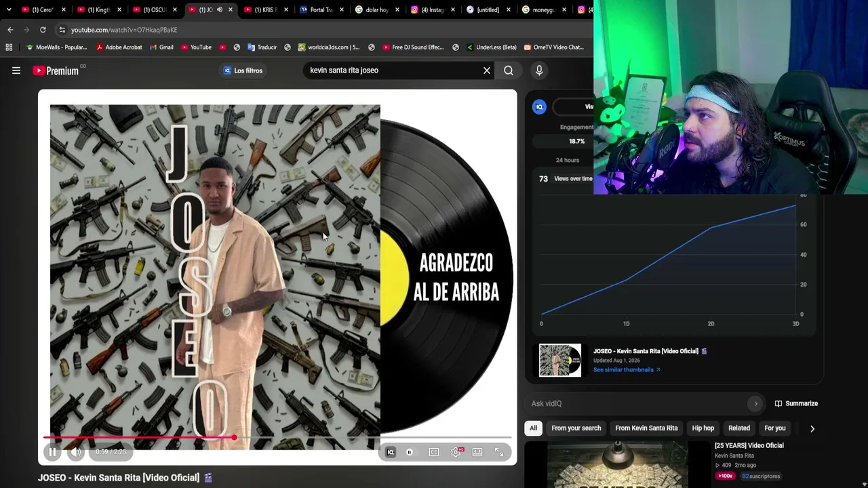Switch to the (1) Cero browser tab

pyautogui.click(x=38, y=9)
